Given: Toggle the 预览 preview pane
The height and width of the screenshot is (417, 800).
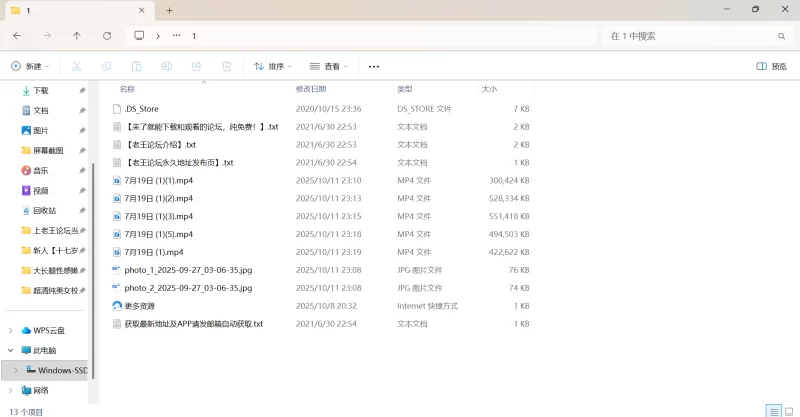Looking at the screenshot, I should (x=771, y=66).
